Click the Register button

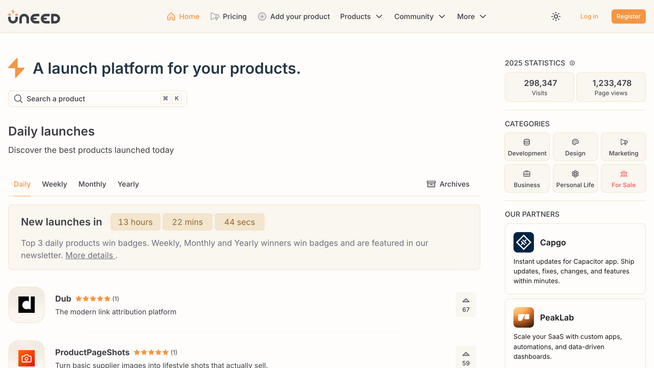pos(629,17)
